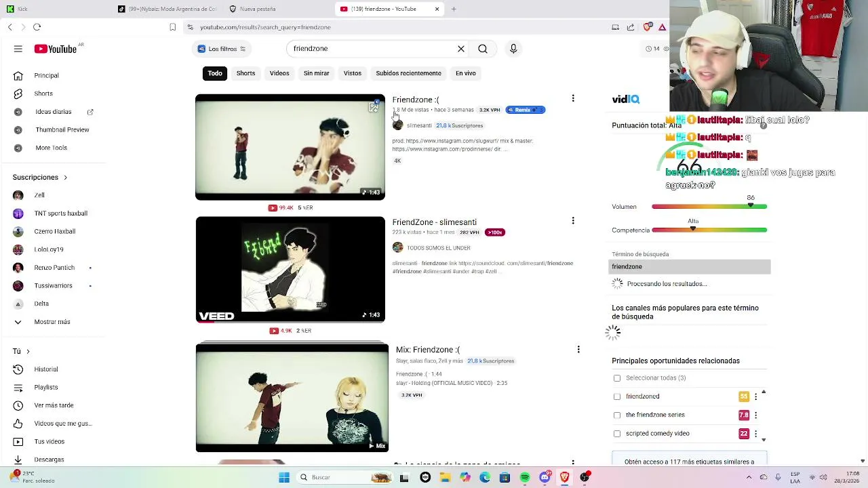Open Brave Rewards triangle icon
868x488 pixels.
[662, 27]
